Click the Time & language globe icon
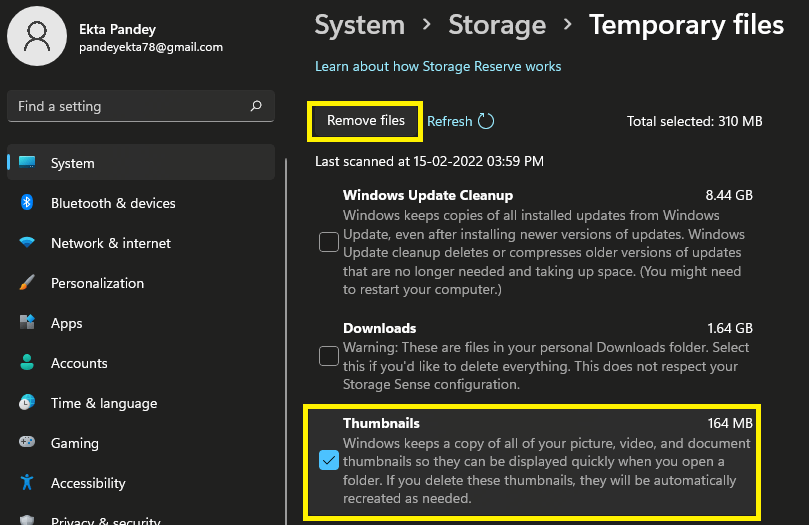 coord(28,403)
